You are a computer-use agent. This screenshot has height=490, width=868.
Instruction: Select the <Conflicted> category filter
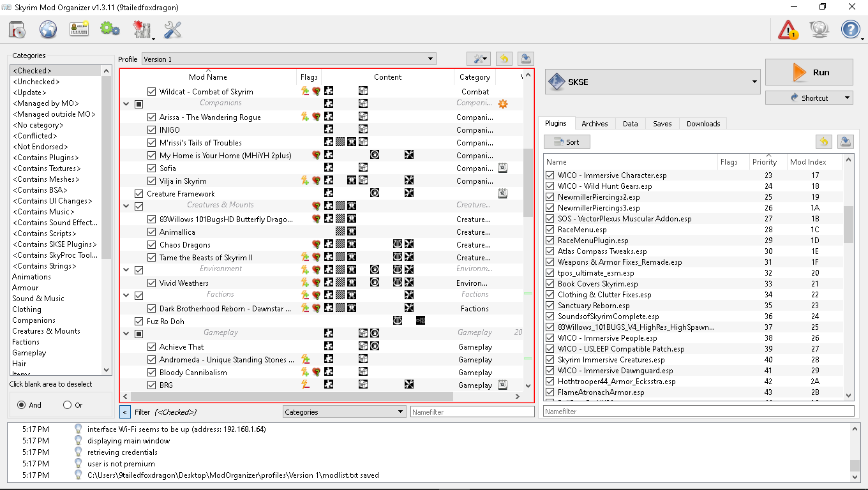(34, 136)
